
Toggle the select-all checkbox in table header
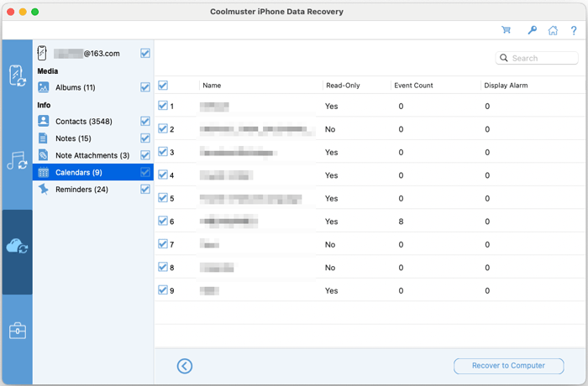click(163, 86)
